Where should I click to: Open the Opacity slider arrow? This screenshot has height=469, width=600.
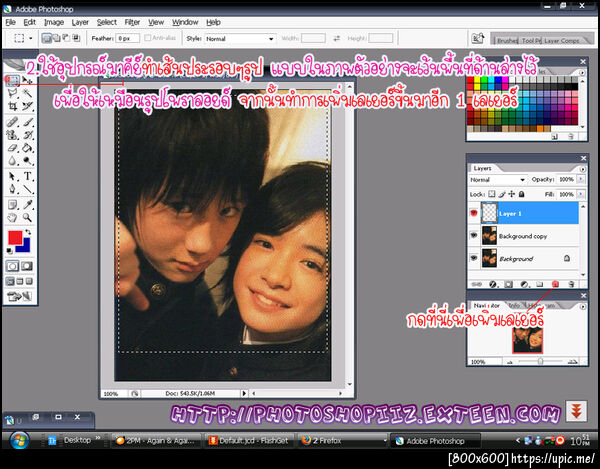(581, 179)
